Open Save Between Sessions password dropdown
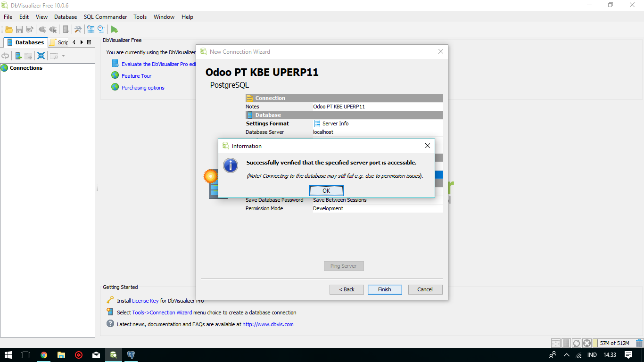 pos(378,200)
